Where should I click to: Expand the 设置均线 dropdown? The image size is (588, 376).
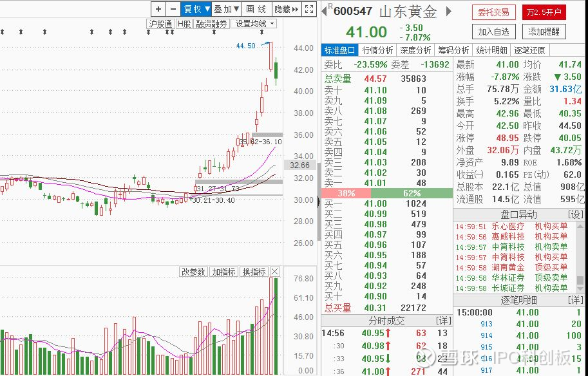click(254, 24)
